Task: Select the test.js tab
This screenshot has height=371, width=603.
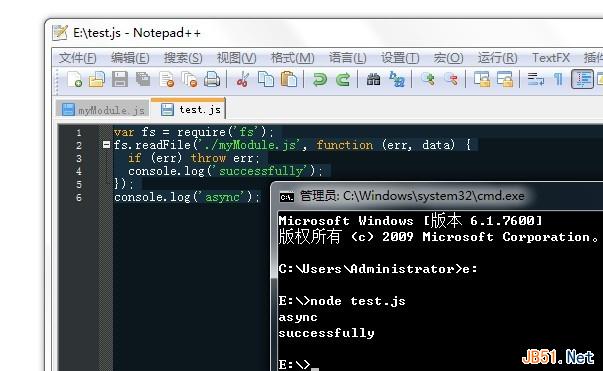Action: click(188, 109)
